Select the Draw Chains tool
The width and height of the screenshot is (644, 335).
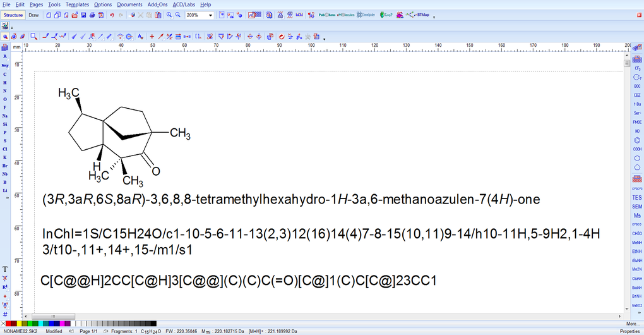coord(63,37)
